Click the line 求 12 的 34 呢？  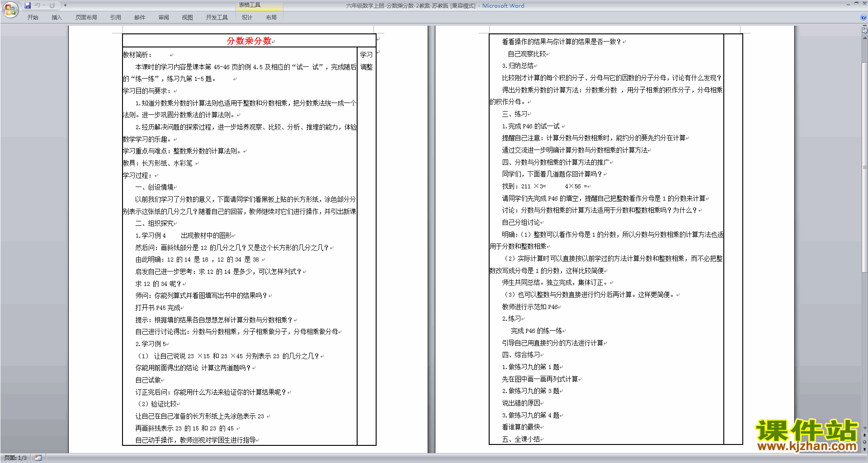click(158, 284)
